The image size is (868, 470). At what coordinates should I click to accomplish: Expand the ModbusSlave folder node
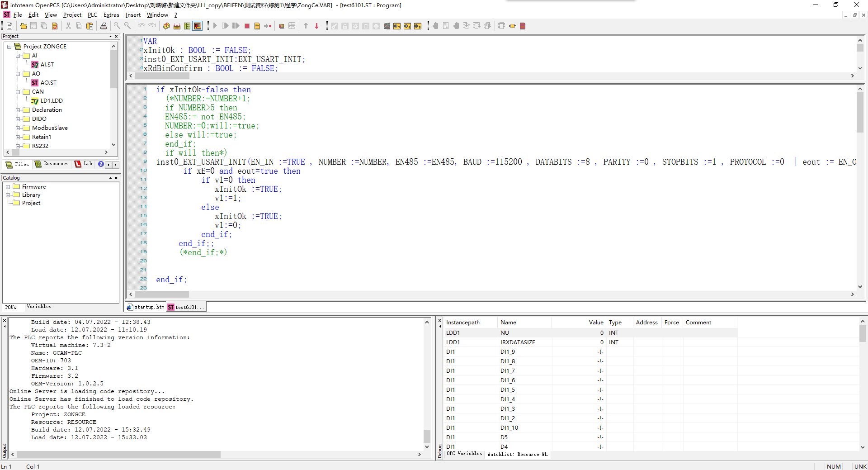(18, 128)
